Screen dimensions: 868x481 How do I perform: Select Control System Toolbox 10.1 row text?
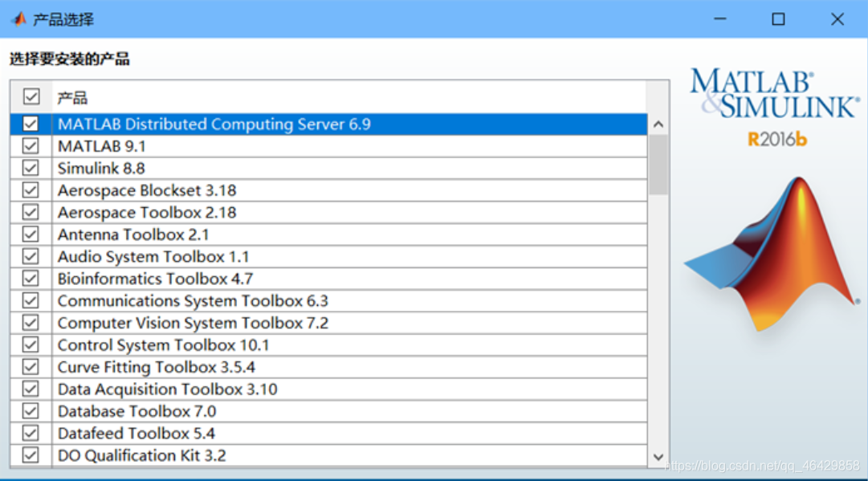163,344
